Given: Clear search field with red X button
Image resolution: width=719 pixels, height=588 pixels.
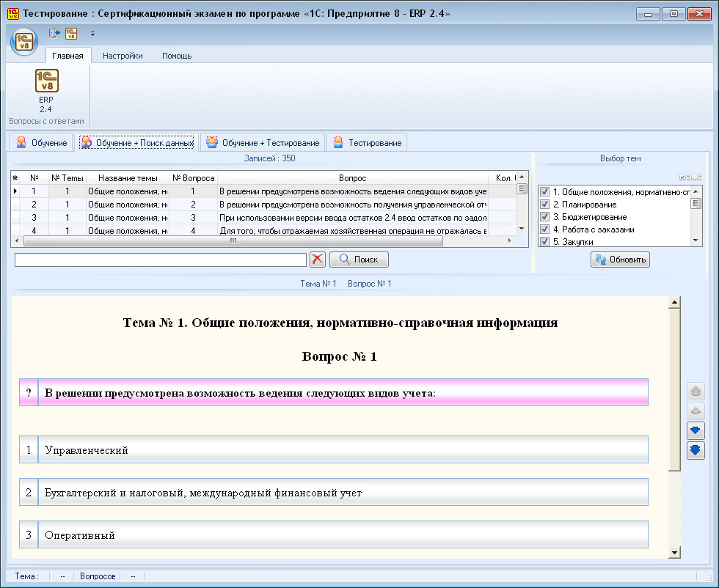Looking at the screenshot, I should [317, 260].
